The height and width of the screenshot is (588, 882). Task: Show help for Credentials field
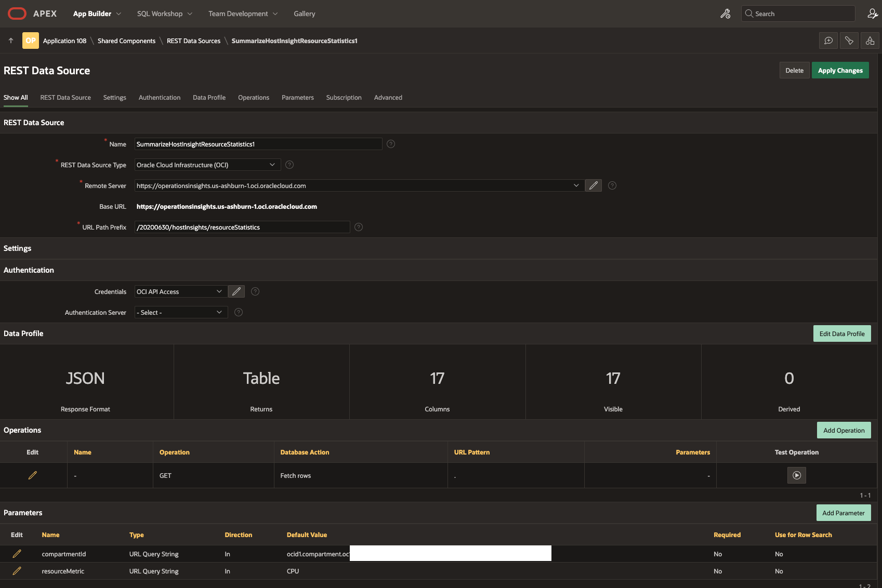255,291
